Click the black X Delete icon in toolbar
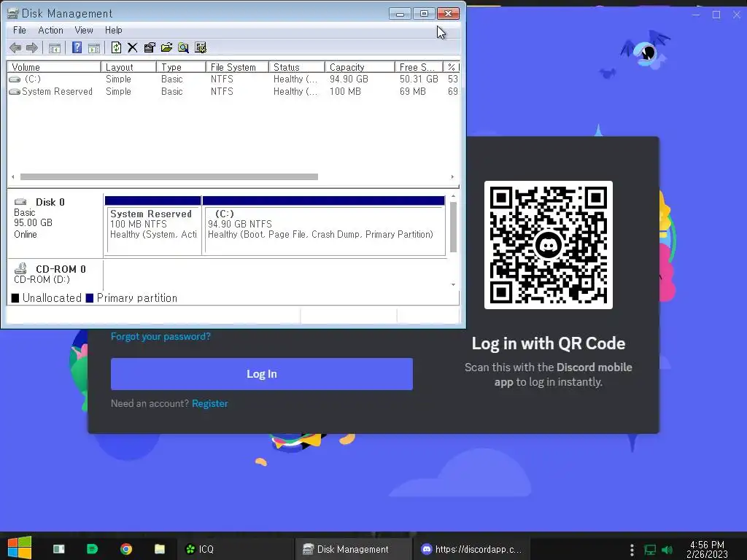The width and height of the screenshot is (747, 560). click(133, 47)
